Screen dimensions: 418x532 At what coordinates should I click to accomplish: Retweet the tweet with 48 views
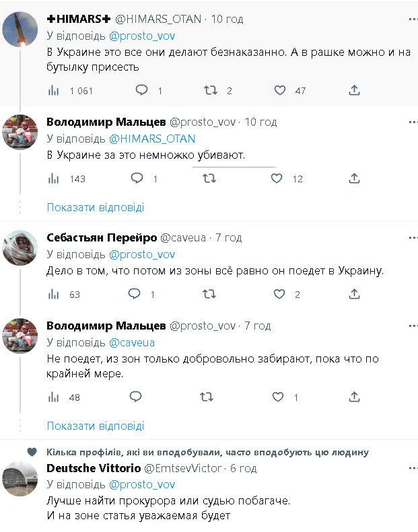207,397
